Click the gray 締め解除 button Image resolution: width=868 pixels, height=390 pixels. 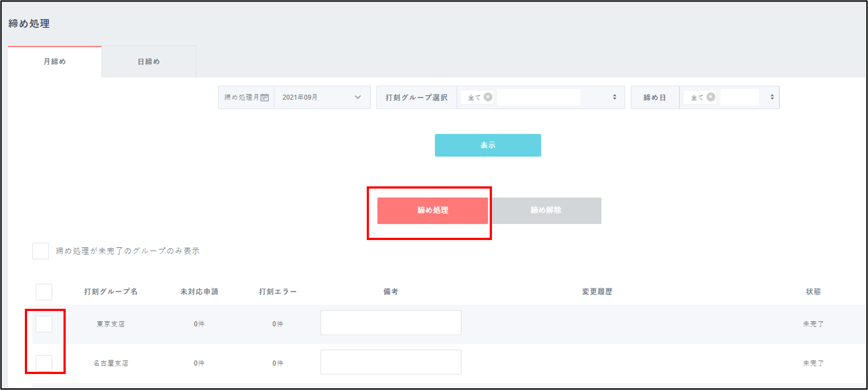point(546,210)
